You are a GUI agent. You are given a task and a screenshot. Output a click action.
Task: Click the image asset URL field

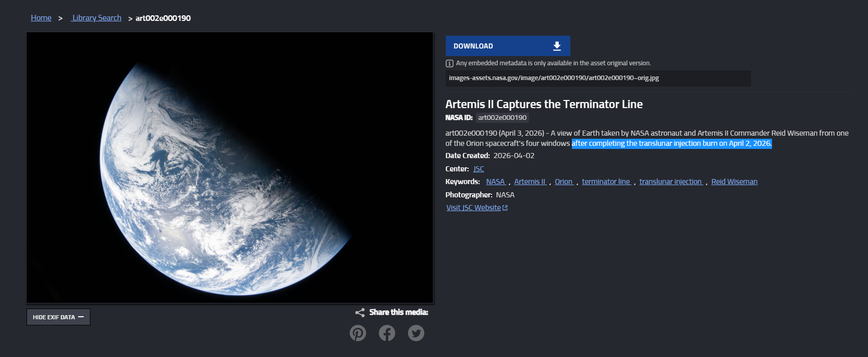(598, 78)
